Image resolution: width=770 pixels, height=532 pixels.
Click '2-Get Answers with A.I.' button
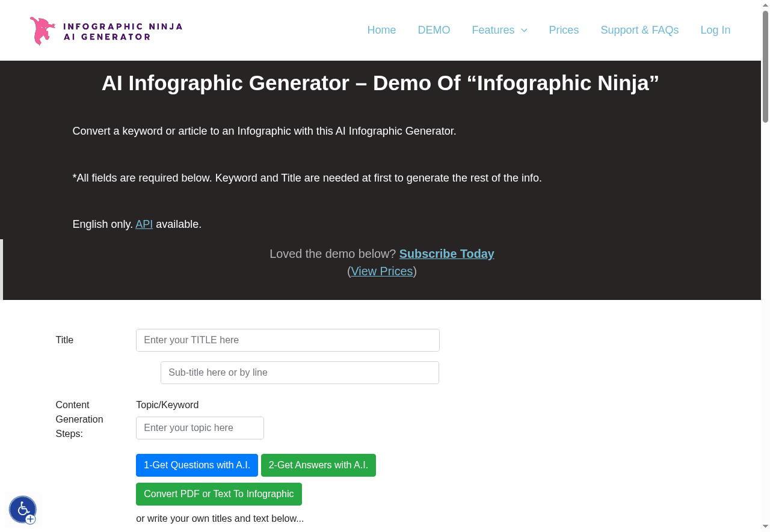[318, 465]
